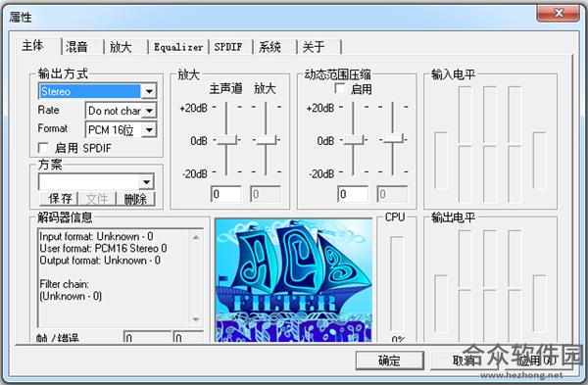Screen dimensions: 588x385
Task: Click the second compression slider handle
Action: click(393, 139)
